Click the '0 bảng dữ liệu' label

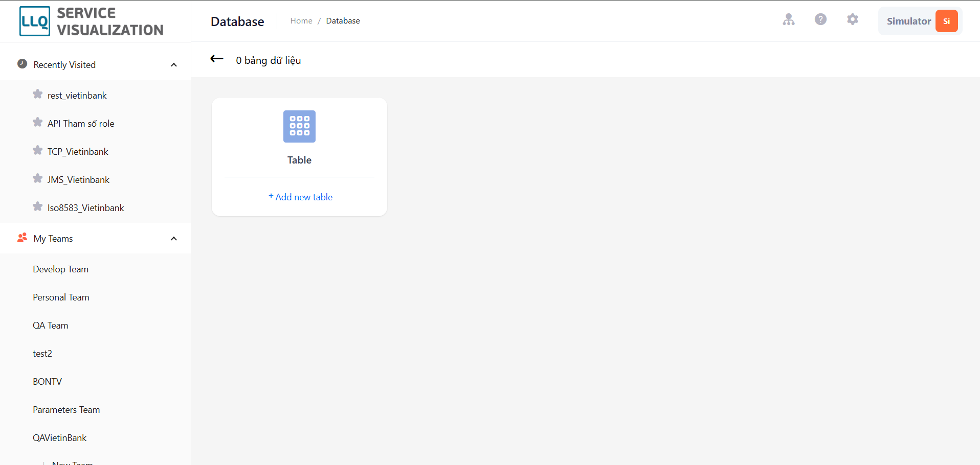click(x=269, y=60)
